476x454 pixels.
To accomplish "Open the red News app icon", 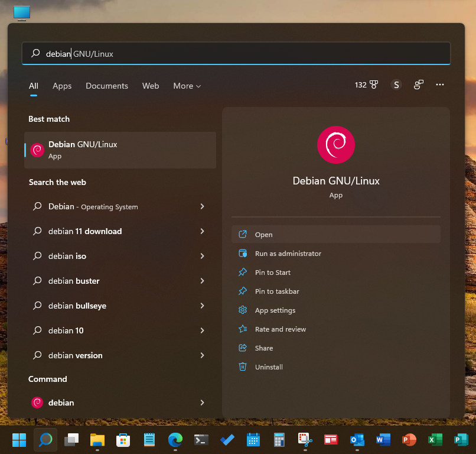I will (x=331, y=440).
